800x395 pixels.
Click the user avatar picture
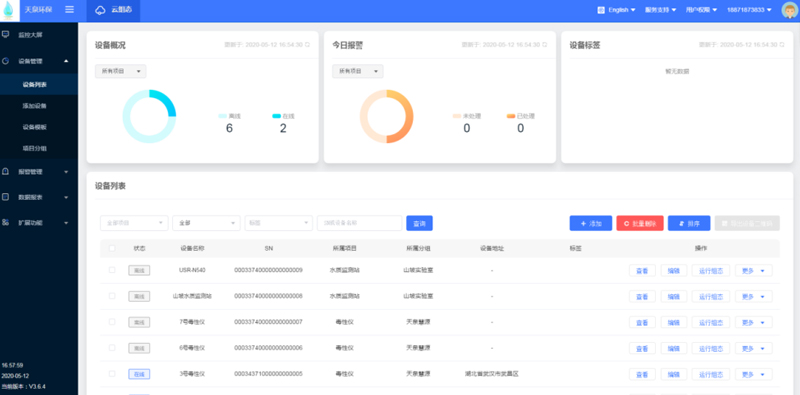click(789, 10)
